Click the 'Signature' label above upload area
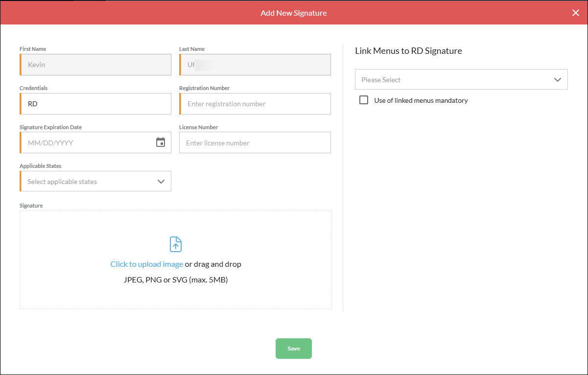 [x=31, y=206]
